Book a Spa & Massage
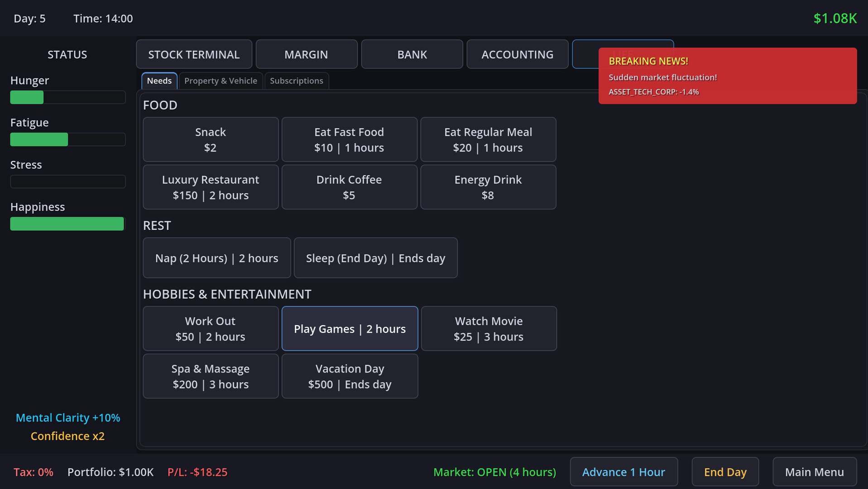 (x=211, y=376)
